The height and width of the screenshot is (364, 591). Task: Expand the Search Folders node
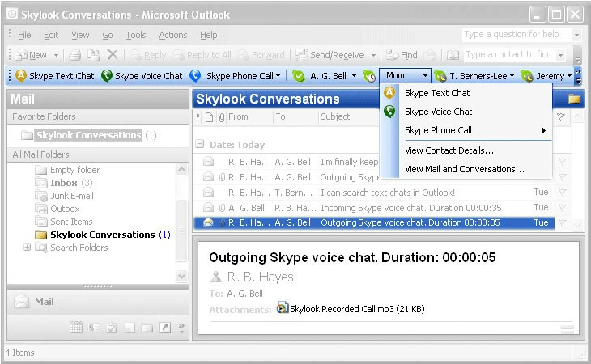[x=27, y=248]
